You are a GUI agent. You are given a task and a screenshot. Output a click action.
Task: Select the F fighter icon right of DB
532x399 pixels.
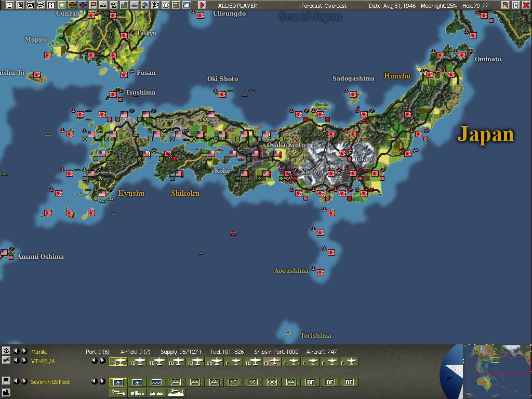233,362
